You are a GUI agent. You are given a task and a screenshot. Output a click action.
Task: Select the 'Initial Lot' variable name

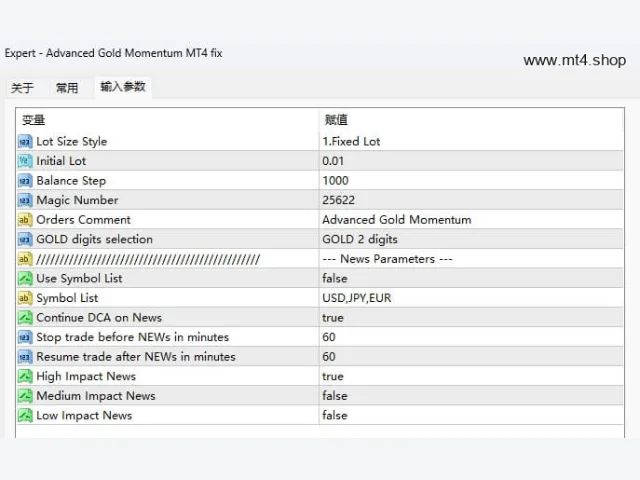pos(61,161)
